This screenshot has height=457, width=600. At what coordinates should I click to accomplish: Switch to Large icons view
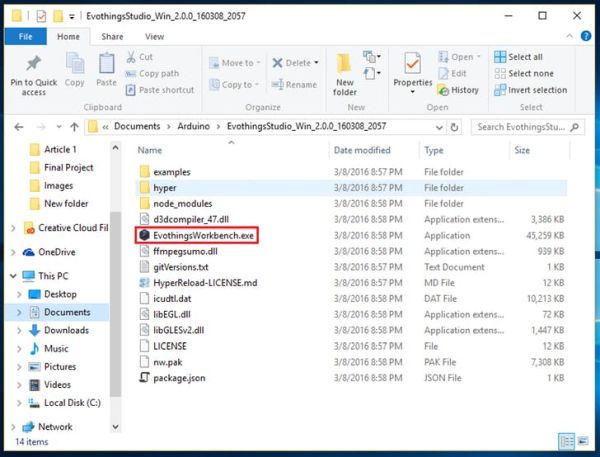coord(583,442)
